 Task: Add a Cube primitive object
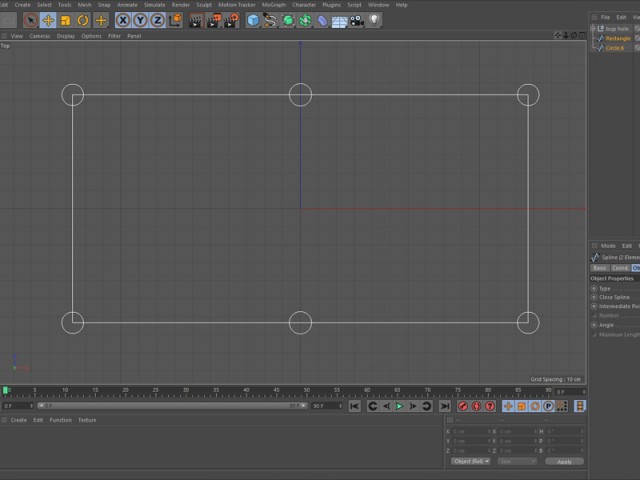pos(253,20)
